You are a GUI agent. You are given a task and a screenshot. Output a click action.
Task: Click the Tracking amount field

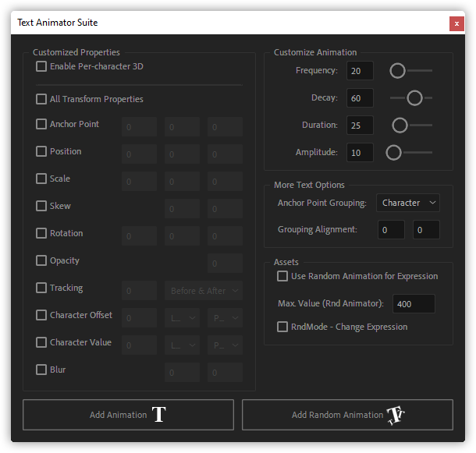click(140, 291)
